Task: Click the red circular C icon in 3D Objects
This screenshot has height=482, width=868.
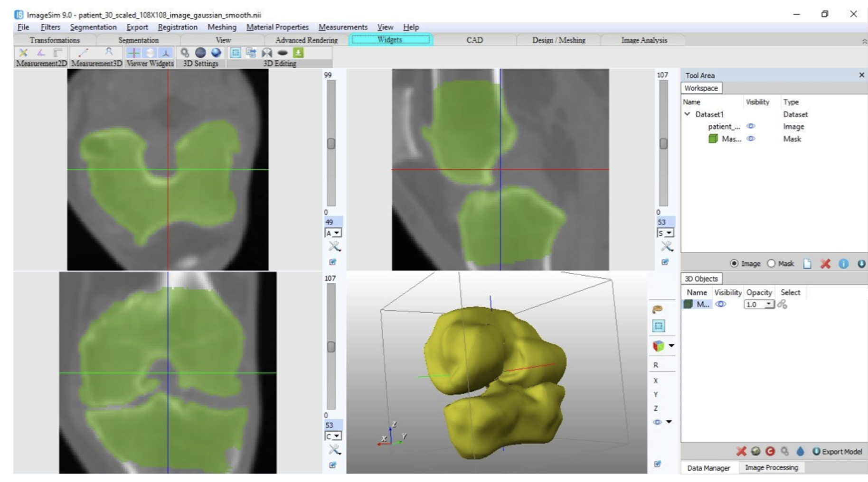Action: pos(770,451)
